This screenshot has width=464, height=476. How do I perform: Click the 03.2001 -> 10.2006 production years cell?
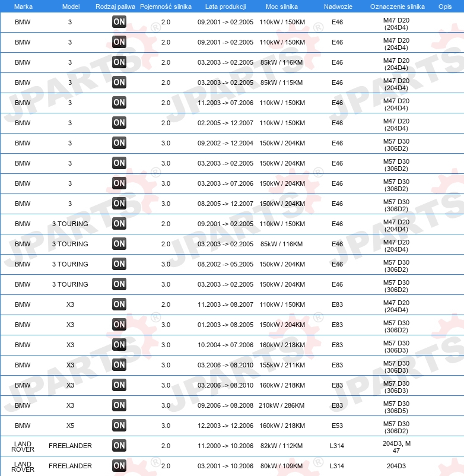(225, 466)
